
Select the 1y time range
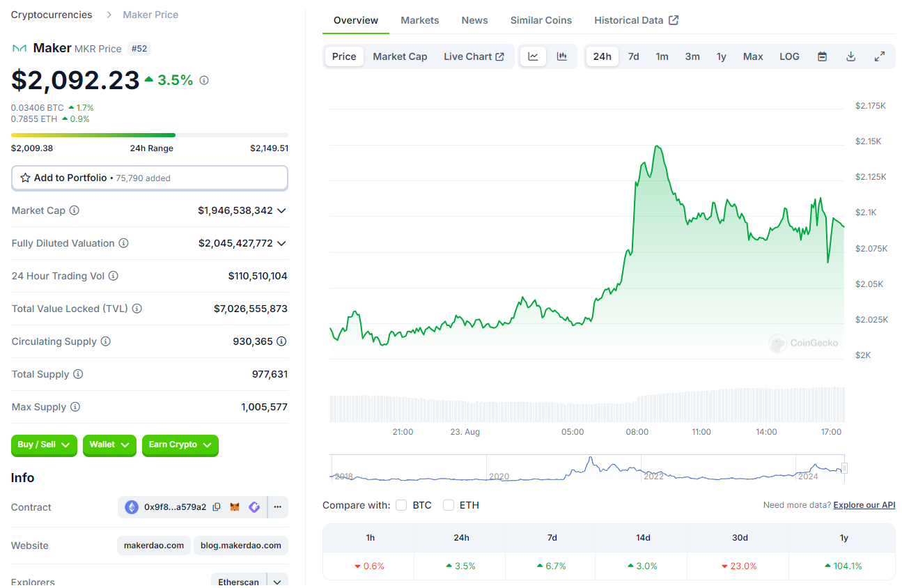pos(722,56)
